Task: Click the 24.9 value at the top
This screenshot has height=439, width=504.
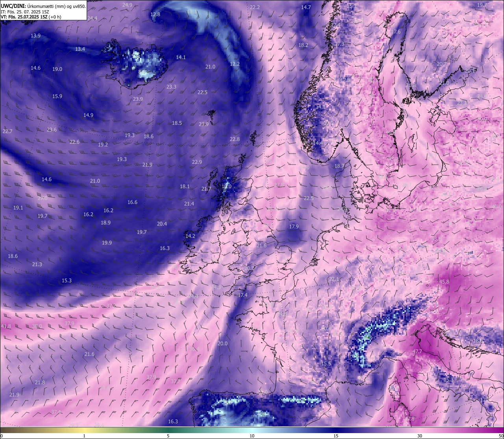Action: point(127,5)
